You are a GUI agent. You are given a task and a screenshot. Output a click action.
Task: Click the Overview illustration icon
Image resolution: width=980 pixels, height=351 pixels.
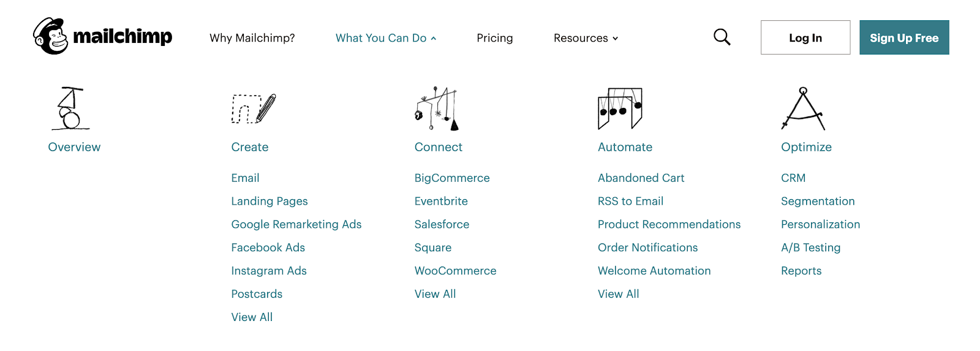pos(70,108)
